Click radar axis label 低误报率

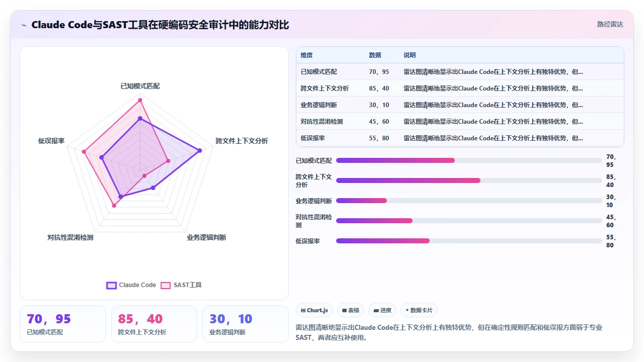point(51,141)
